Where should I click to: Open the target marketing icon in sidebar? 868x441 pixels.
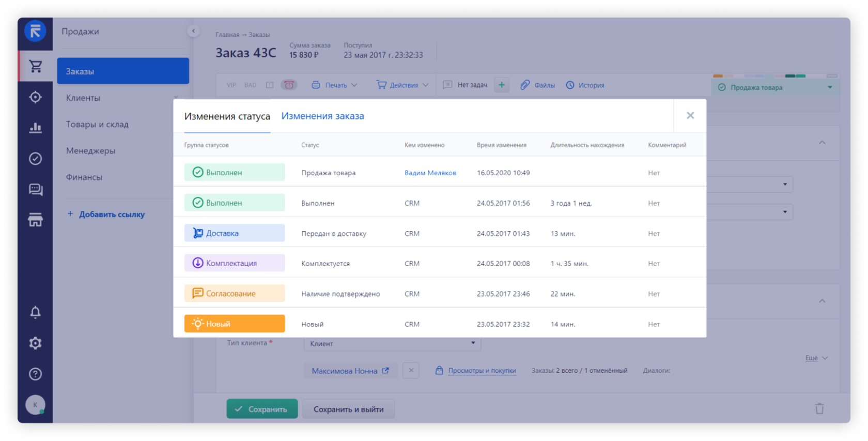pos(35,97)
